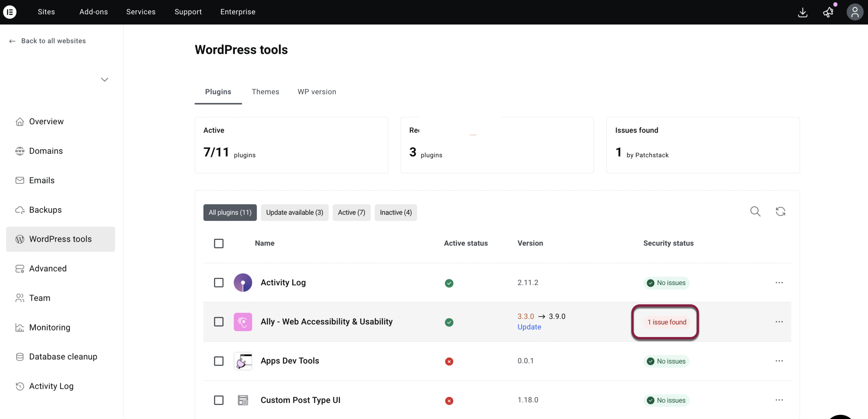
Task: Click the plugin search magnifier icon
Action: pyautogui.click(x=755, y=212)
